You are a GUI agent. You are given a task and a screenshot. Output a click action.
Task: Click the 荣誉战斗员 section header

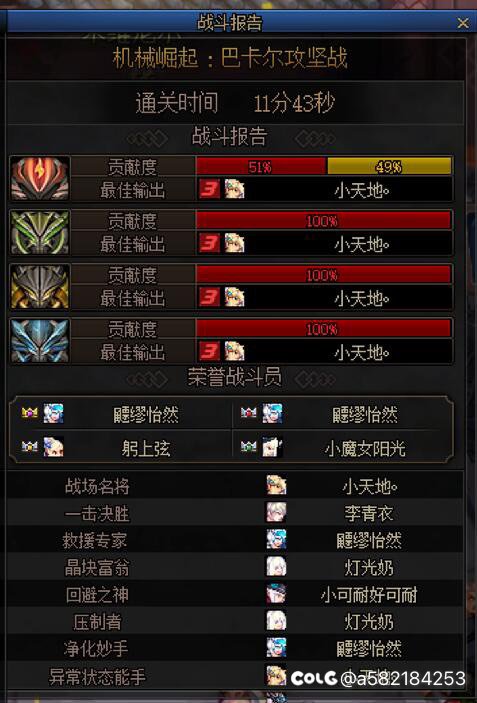235,377
